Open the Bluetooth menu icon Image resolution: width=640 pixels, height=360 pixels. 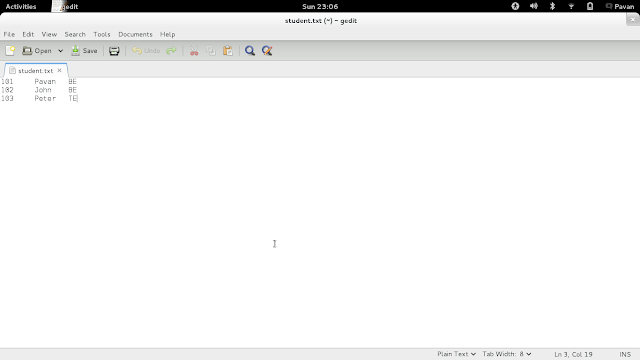click(552, 6)
